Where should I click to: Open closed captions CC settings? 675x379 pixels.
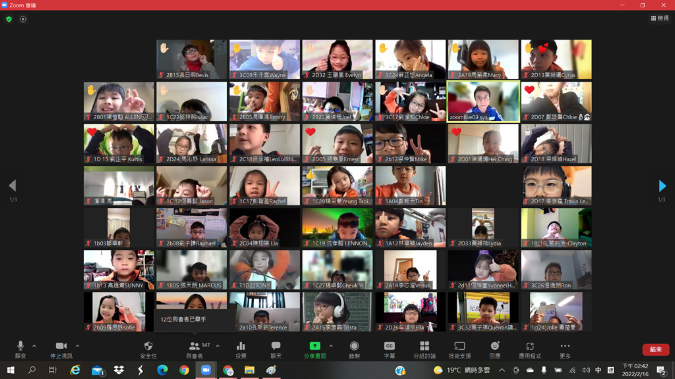coord(389,349)
